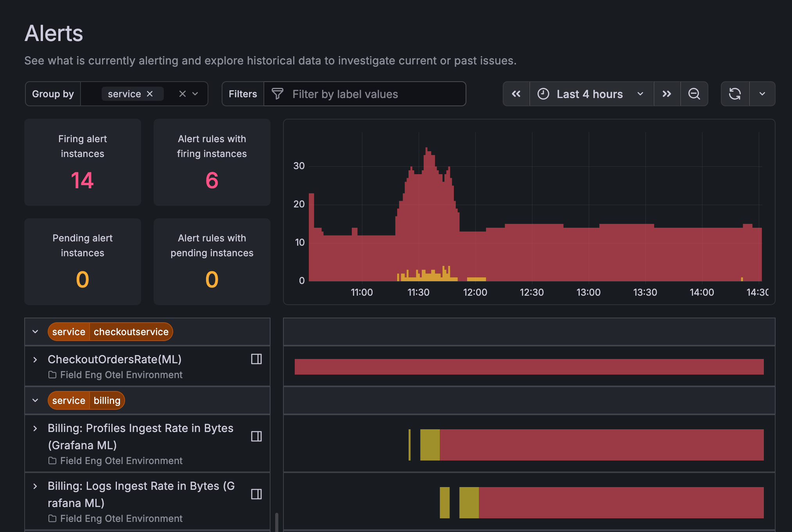
Task: Collapse the service checkoutservice group
Action: [35, 332]
